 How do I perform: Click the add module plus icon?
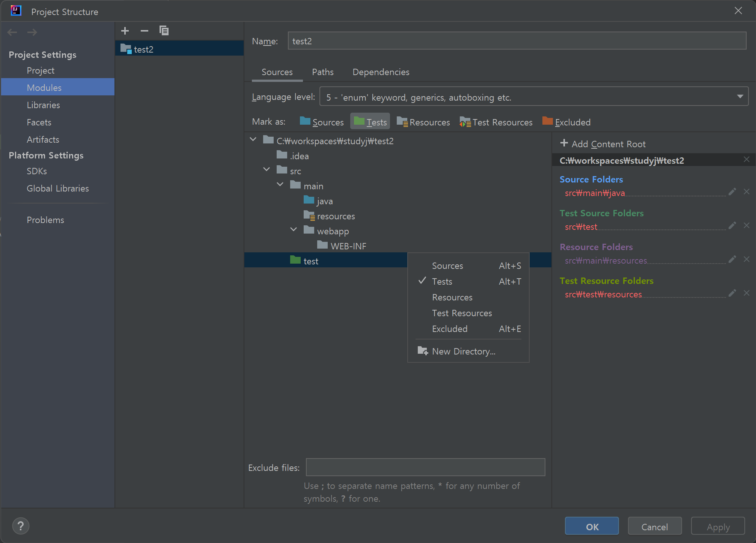coord(125,31)
